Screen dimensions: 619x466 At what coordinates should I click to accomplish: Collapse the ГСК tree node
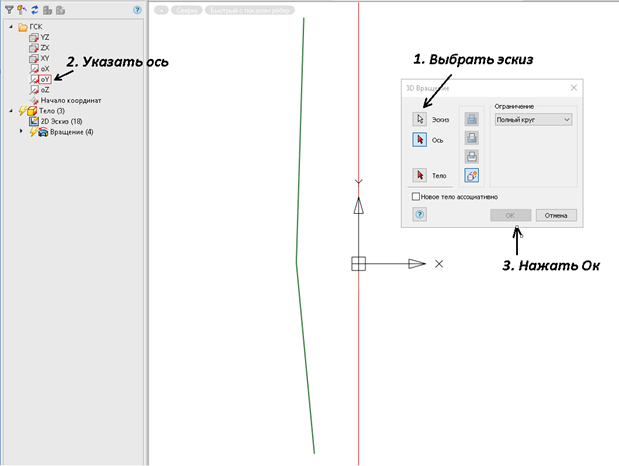click(x=9, y=27)
